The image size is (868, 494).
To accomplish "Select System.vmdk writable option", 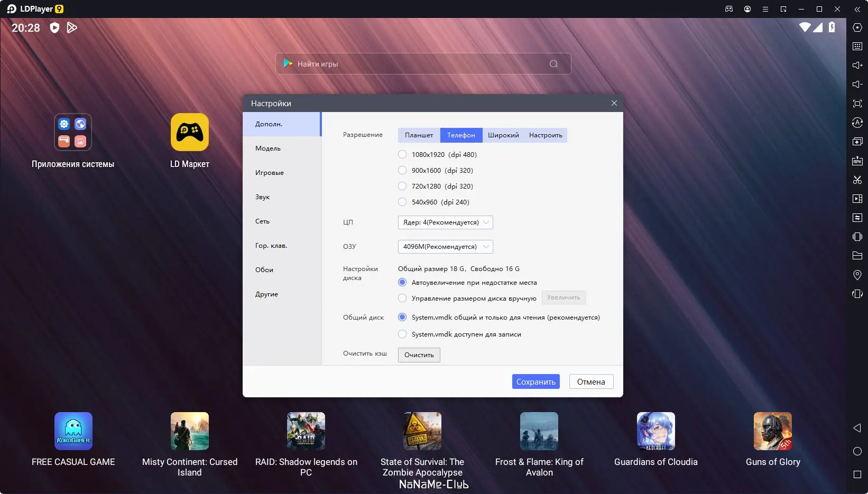I will click(402, 334).
